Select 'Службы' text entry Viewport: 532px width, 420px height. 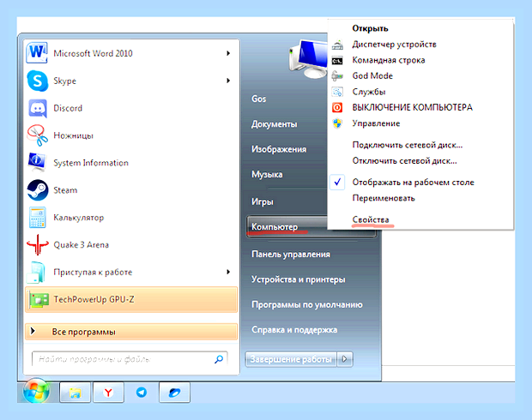[x=369, y=92]
